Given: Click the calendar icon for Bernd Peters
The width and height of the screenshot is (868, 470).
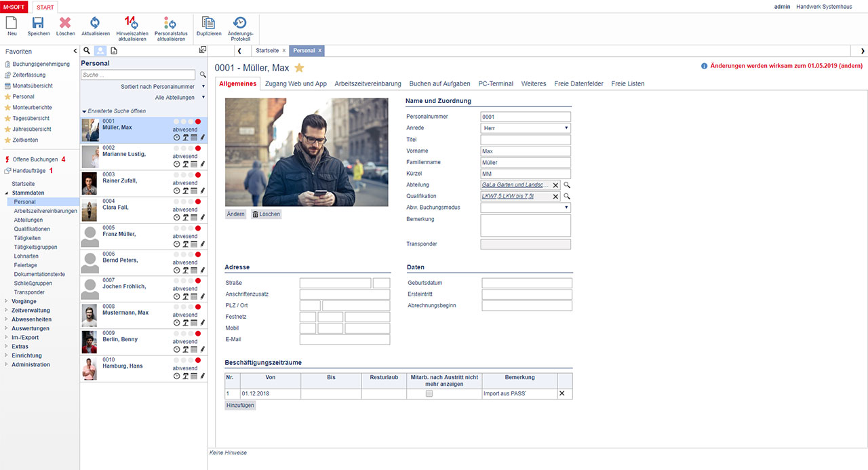Looking at the screenshot, I should pyautogui.click(x=193, y=270).
